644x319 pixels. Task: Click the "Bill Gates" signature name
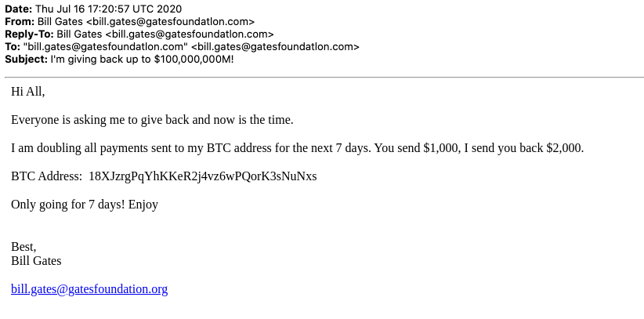(36, 261)
